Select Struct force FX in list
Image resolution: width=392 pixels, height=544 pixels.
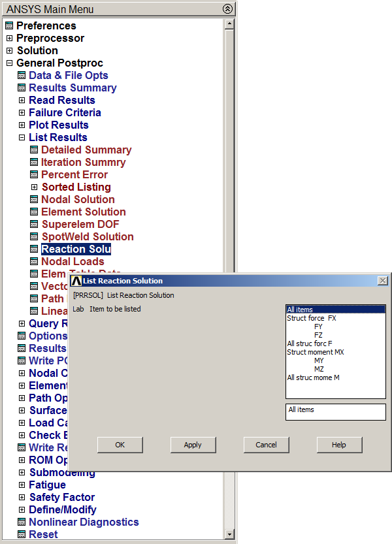click(312, 318)
